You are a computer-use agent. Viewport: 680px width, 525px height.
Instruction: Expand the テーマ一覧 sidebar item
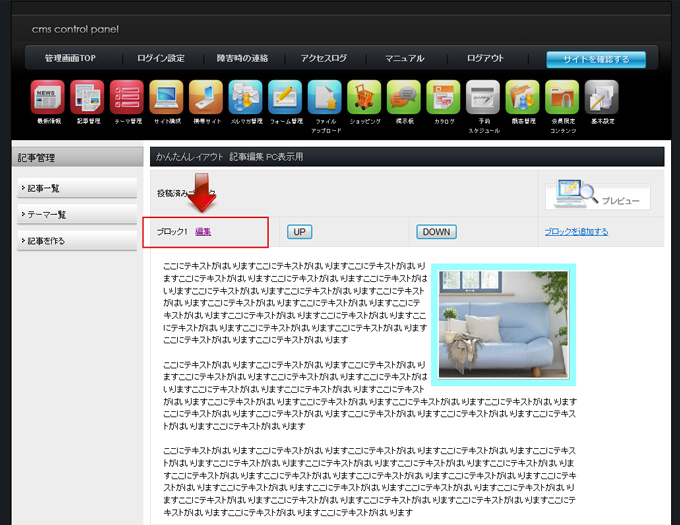pos(77,214)
